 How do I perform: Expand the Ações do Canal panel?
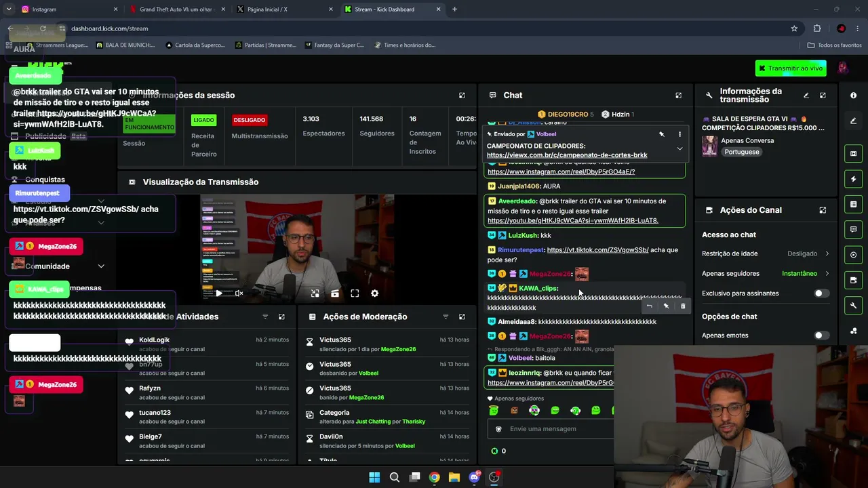pos(823,210)
